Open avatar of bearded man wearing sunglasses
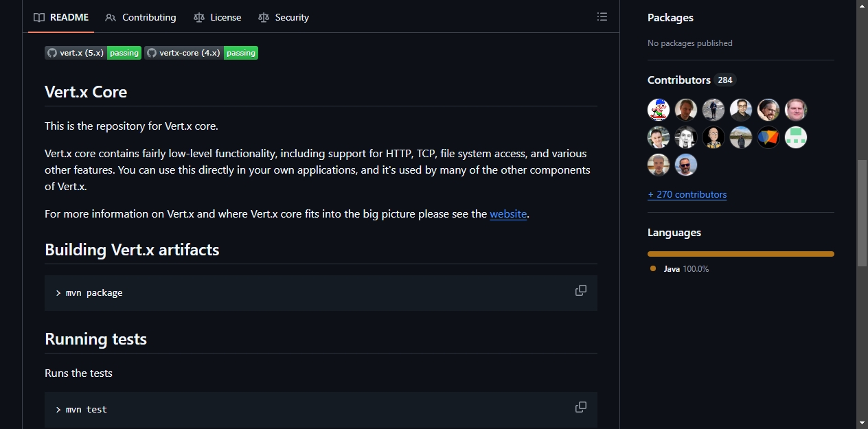The image size is (868, 429). pos(686,165)
